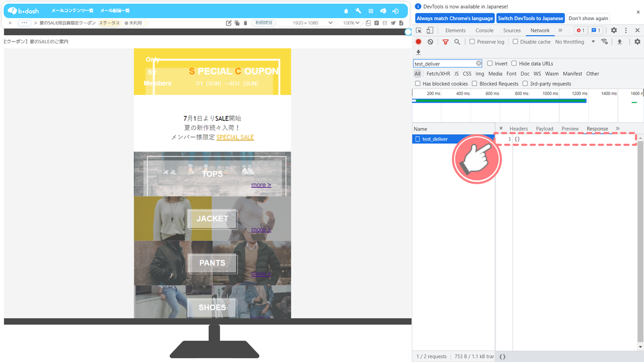Click Switch DevTools to Japanese
The image size is (644, 362).
pos(531,18)
